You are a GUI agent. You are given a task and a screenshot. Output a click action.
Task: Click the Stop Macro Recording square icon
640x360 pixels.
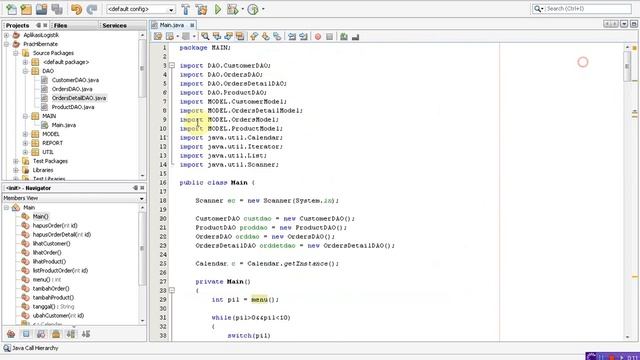click(x=329, y=37)
